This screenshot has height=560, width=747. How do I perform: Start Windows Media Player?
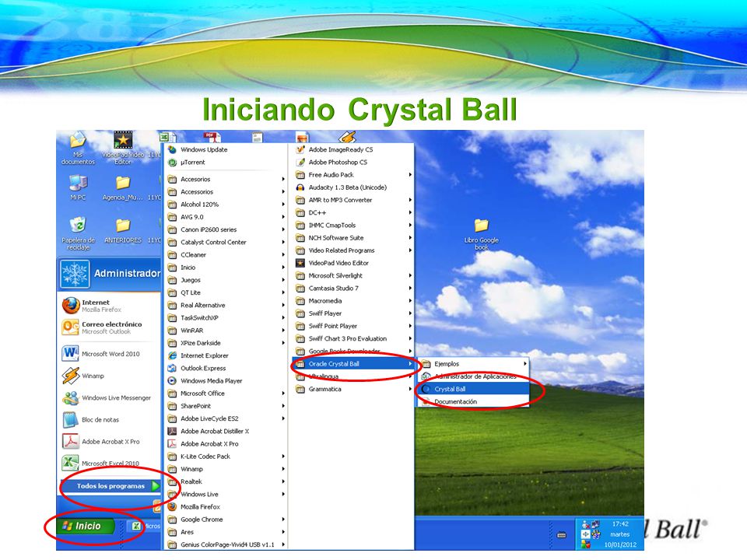(x=226, y=381)
